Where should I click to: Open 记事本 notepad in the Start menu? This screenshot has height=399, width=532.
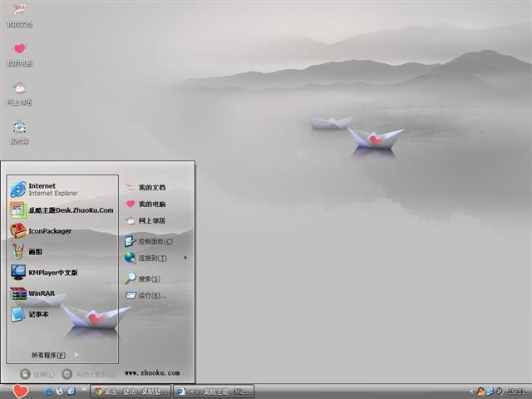coord(63,314)
